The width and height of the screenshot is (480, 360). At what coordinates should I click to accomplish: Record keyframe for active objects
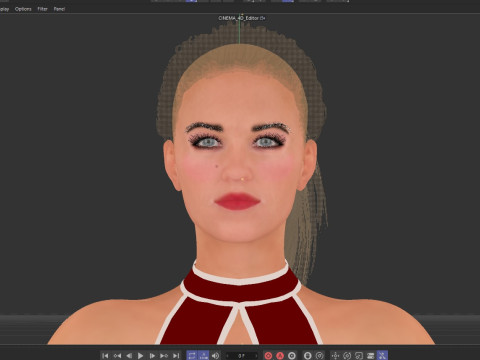[x=268, y=356]
